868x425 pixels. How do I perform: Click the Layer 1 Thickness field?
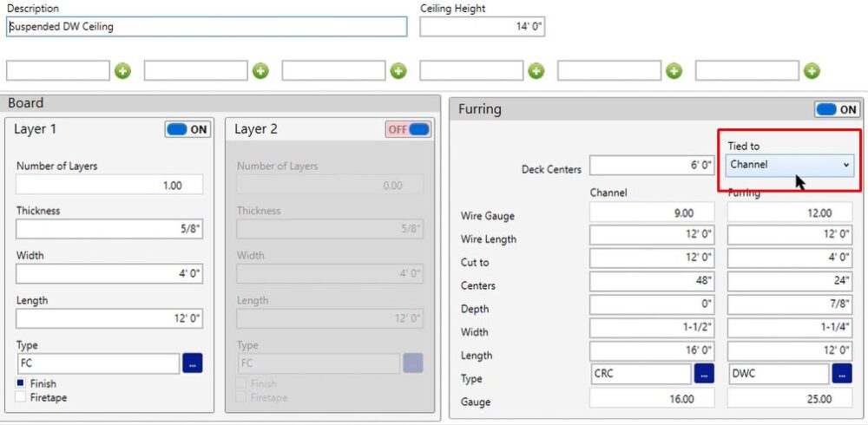click(x=109, y=229)
